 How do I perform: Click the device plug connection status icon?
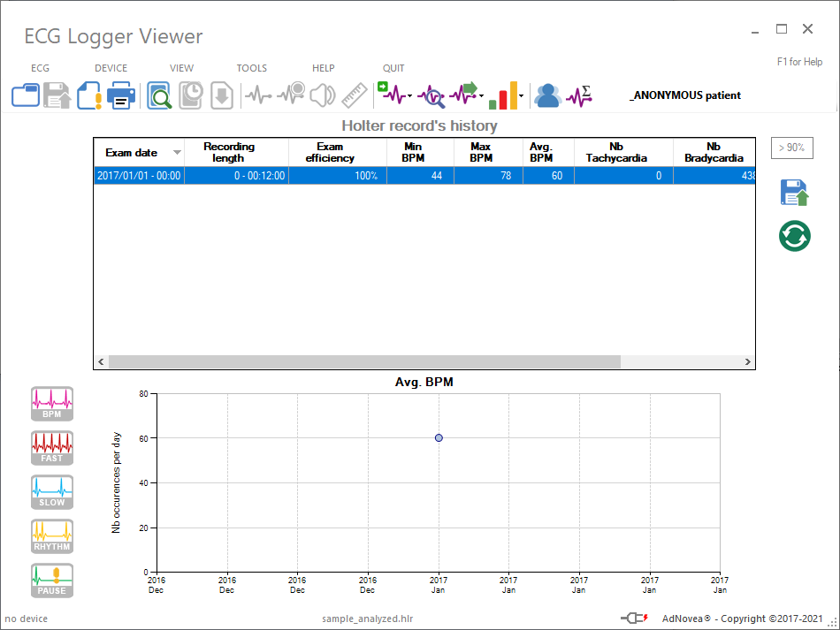click(x=634, y=619)
